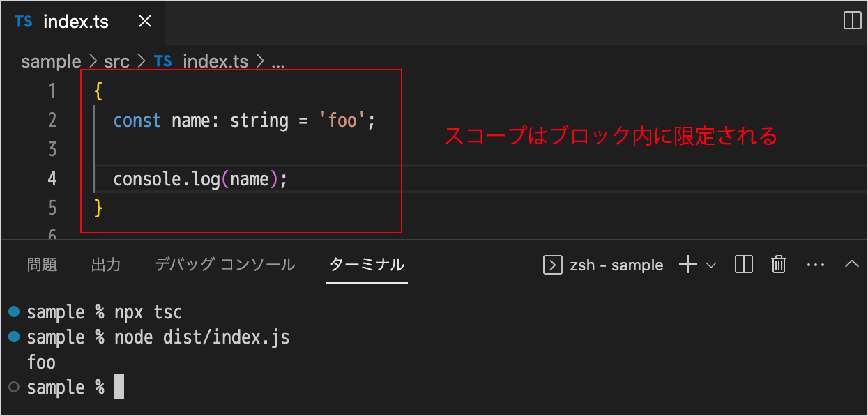The width and height of the screenshot is (868, 416).
Task: Click the src breadcrumb folder
Action: (x=116, y=61)
